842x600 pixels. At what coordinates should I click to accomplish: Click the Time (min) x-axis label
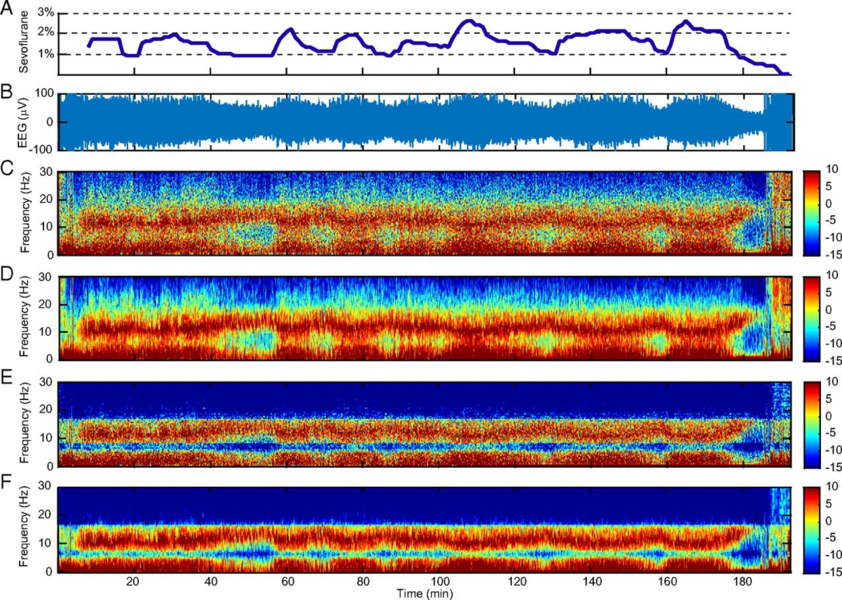tap(425, 593)
